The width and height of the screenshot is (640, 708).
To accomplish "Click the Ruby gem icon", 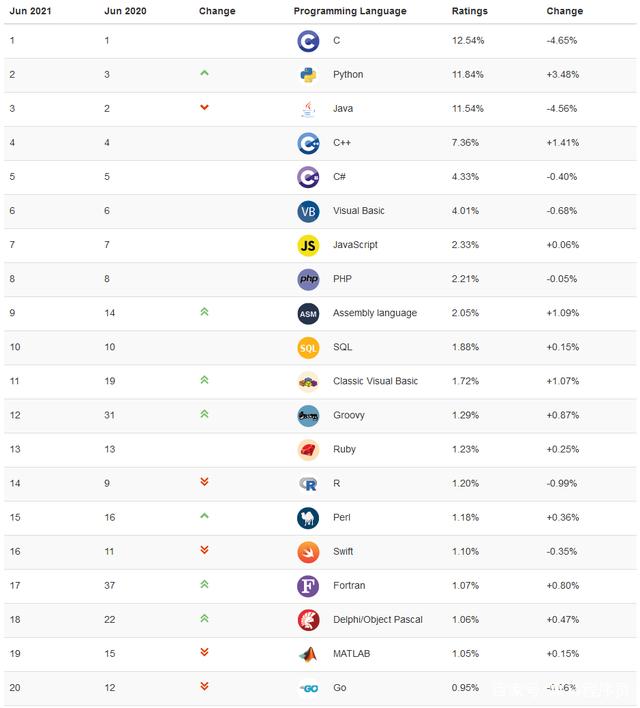I will tap(308, 449).
